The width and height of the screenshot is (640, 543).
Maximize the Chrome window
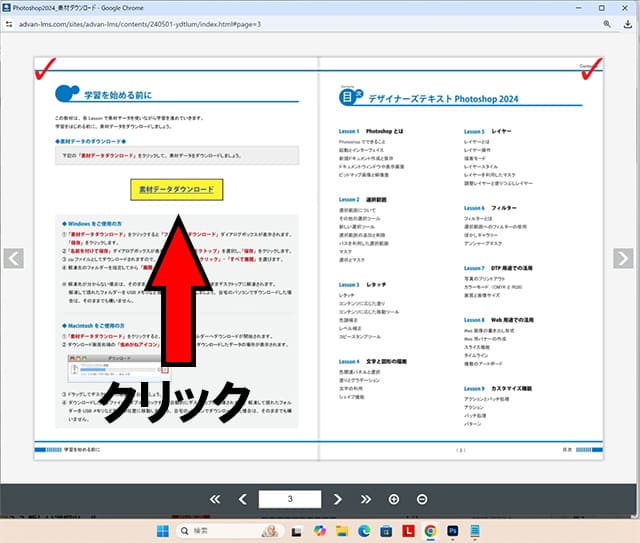click(602, 8)
